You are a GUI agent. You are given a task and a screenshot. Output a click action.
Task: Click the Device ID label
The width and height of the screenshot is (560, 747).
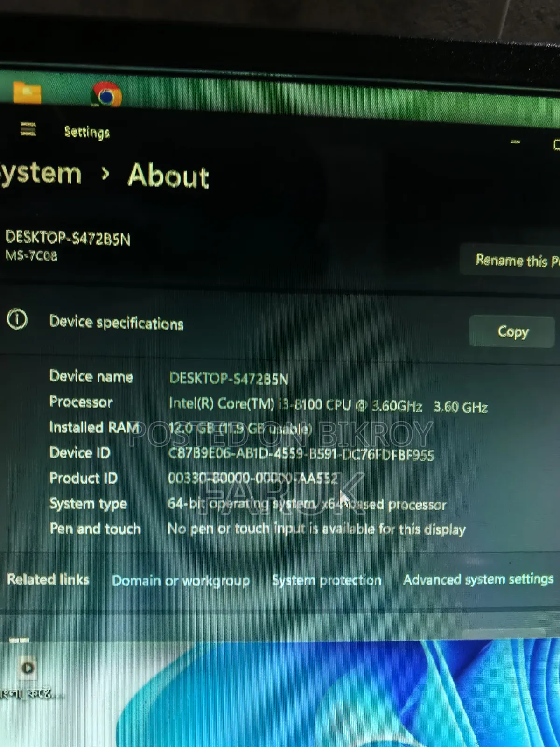80,452
